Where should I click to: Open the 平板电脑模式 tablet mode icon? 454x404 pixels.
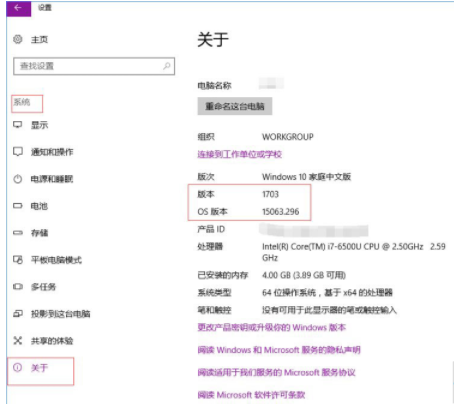18,260
